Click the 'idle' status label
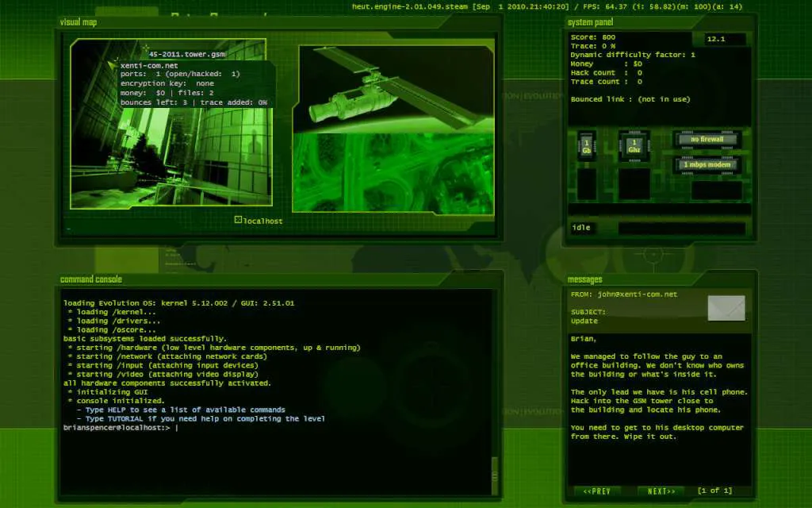This screenshot has height=508, width=812. click(581, 228)
